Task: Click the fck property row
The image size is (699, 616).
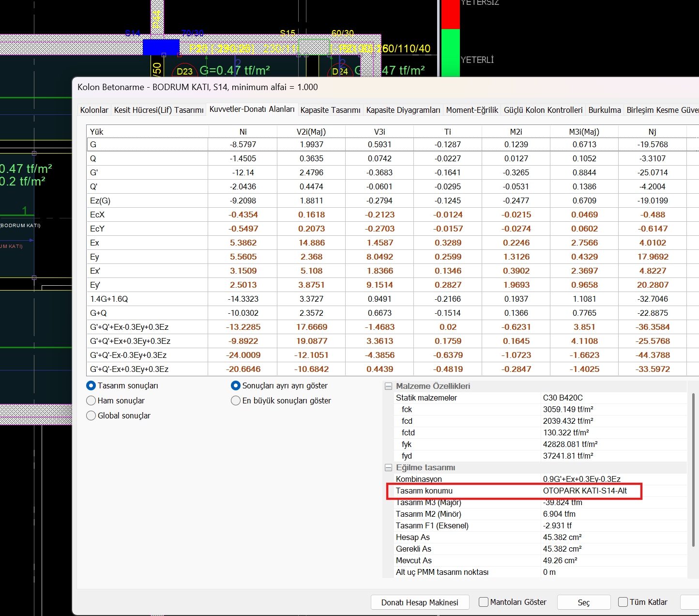Action: pyautogui.click(x=541, y=409)
